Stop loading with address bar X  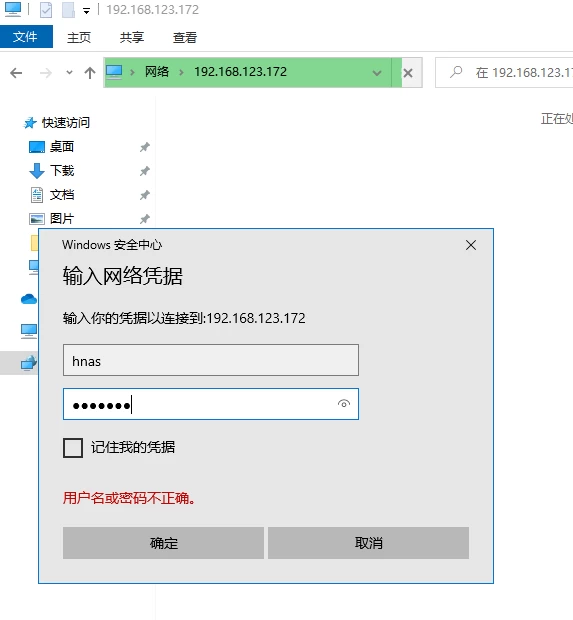coord(408,73)
